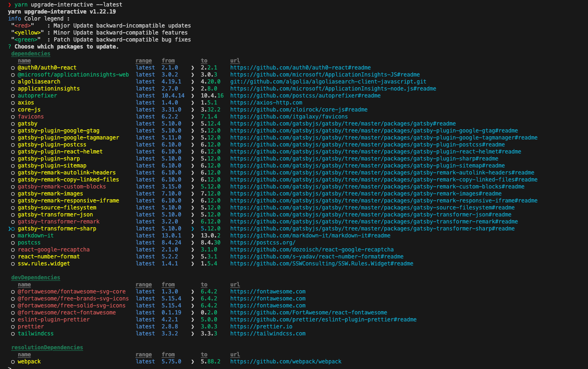Toggle selection circle for @auth0/auth0-react

point(13,68)
